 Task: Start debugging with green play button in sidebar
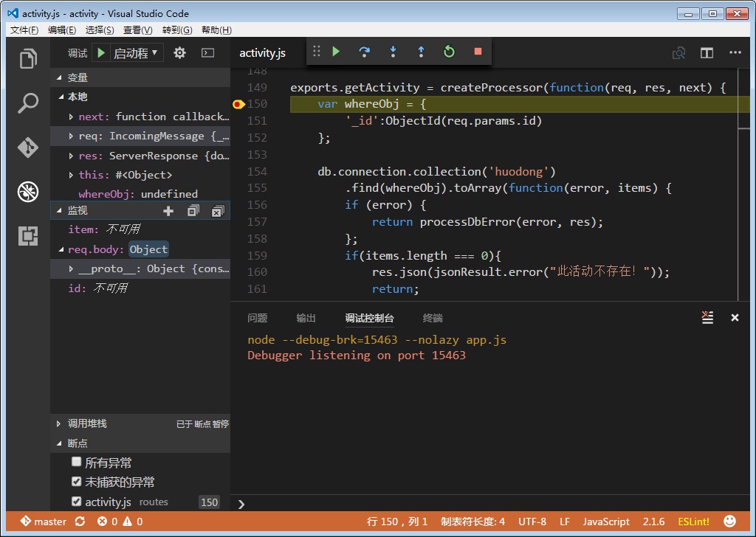[x=100, y=53]
